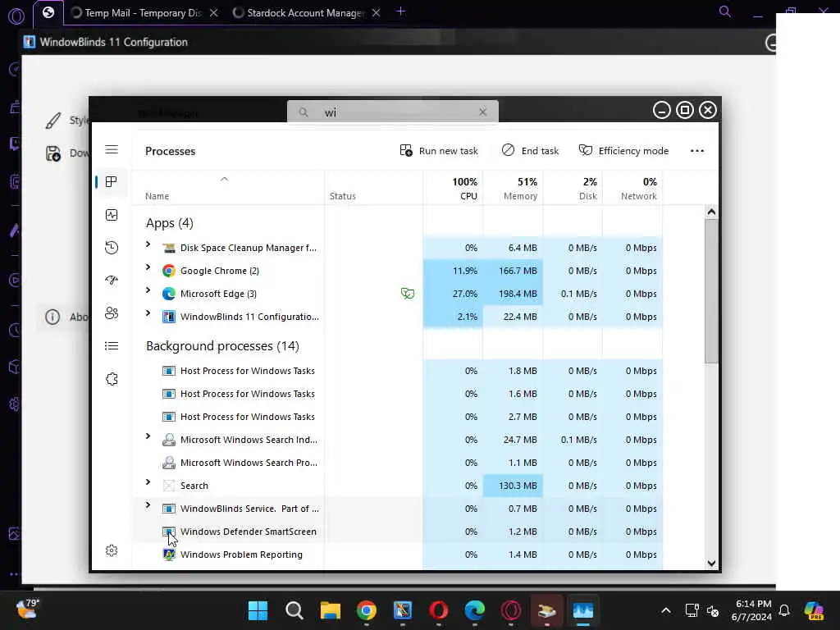The image size is (840, 630).
Task: Sort processes by Name column
Action: 157,196
